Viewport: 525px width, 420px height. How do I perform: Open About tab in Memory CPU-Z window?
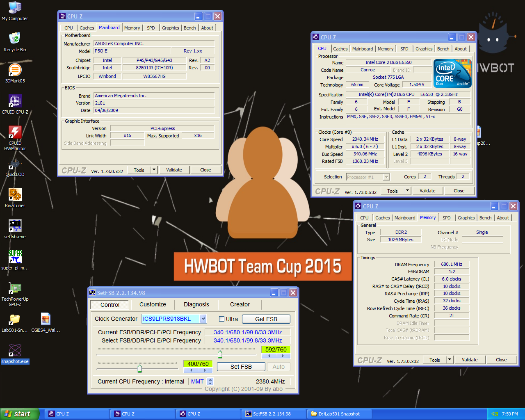coord(503,218)
